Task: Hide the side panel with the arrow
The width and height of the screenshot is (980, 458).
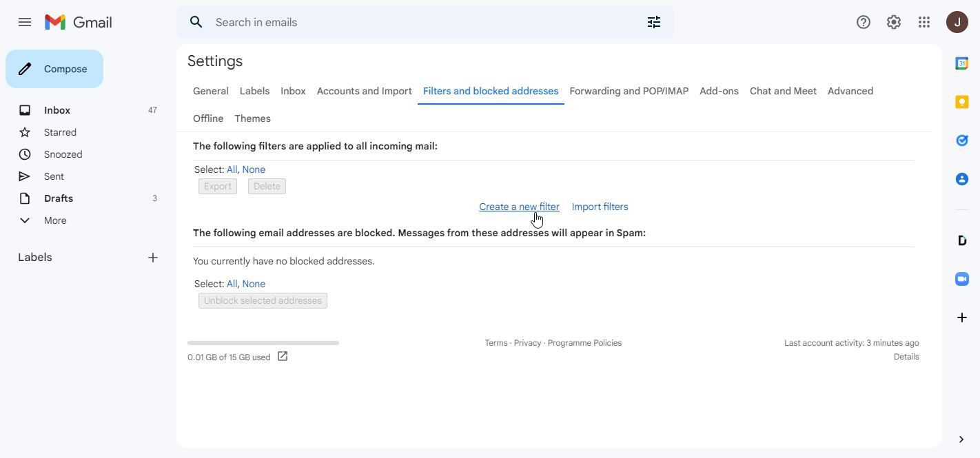Action: [961, 439]
